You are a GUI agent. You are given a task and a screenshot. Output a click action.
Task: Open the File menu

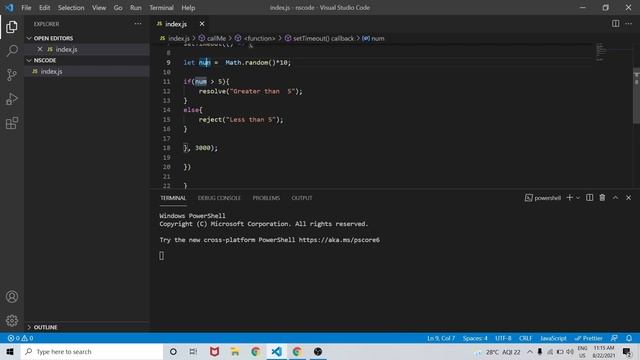click(x=26, y=8)
